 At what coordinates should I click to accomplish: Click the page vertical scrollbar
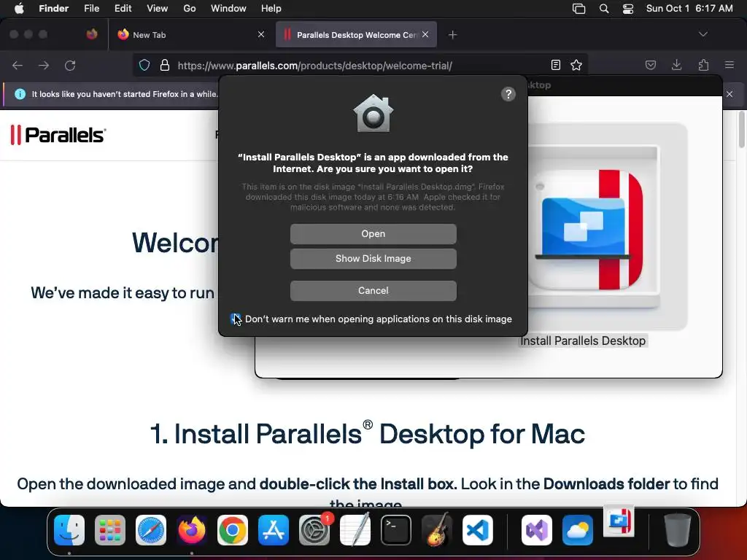742,130
